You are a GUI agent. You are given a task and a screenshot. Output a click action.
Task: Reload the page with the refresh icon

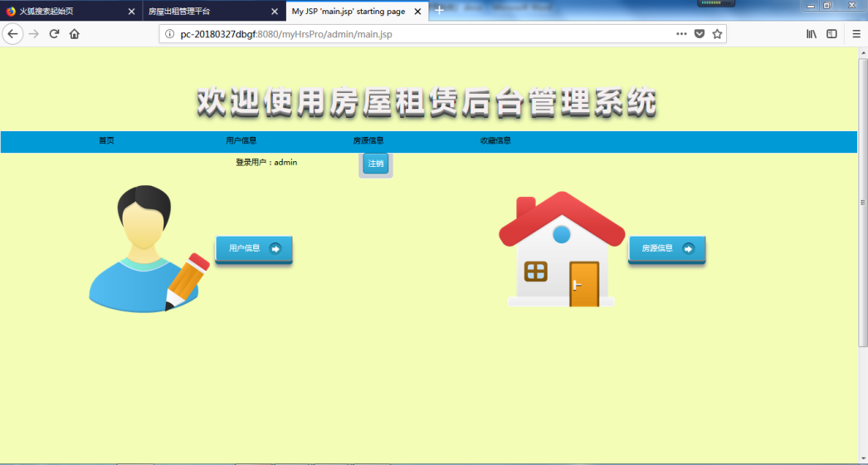coord(54,34)
